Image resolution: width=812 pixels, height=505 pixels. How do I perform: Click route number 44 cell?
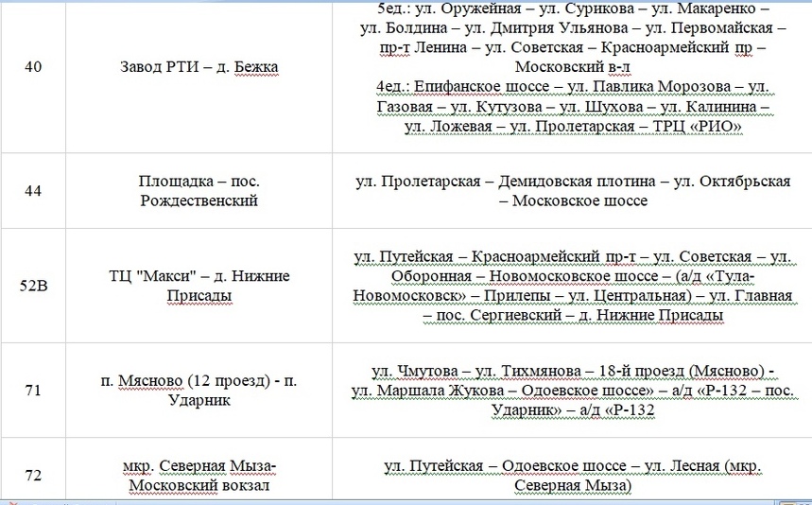[x=33, y=191]
